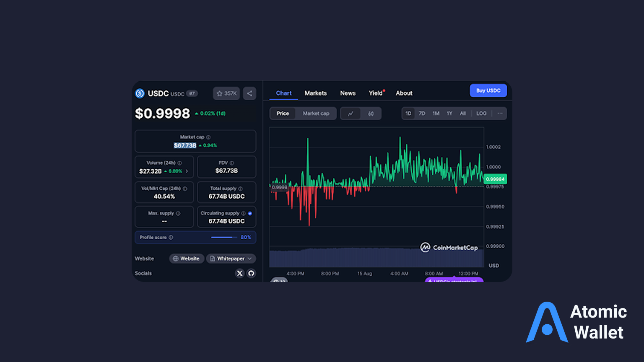Image resolution: width=644 pixels, height=362 pixels.
Task: Open the Markets tab
Action: [x=316, y=93]
